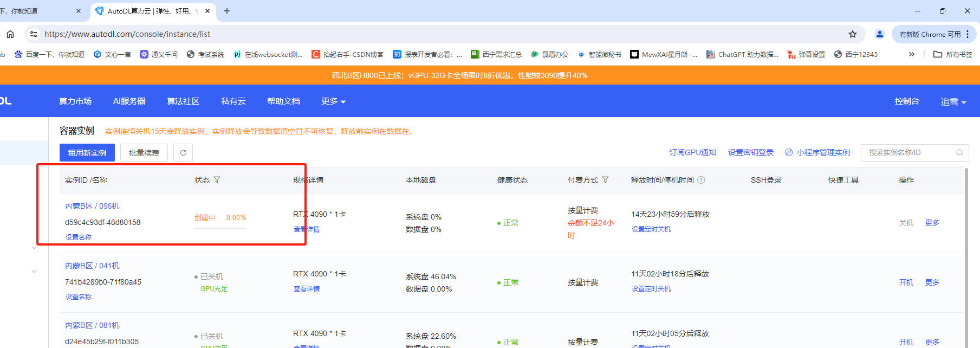Open 考试系统 bookmark
The width and height of the screenshot is (980, 348).
coord(205,54)
